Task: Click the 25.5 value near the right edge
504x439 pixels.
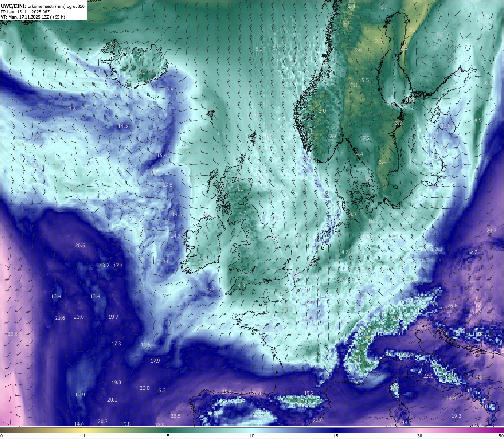Action: coord(481,379)
